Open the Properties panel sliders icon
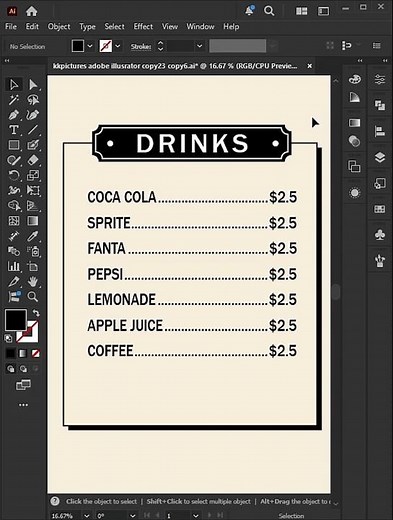The image size is (393, 520). click(x=380, y=79)
